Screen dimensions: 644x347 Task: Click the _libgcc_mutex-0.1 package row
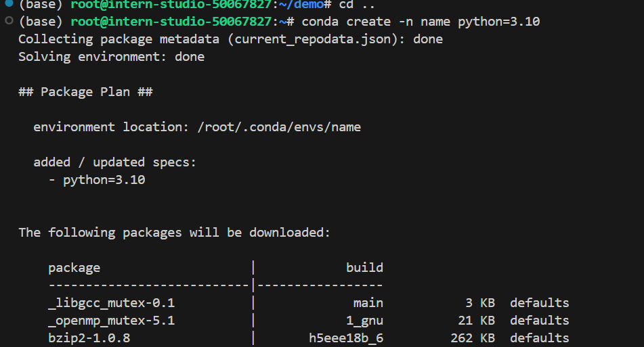pyautogui.click(x=111, y=303)
